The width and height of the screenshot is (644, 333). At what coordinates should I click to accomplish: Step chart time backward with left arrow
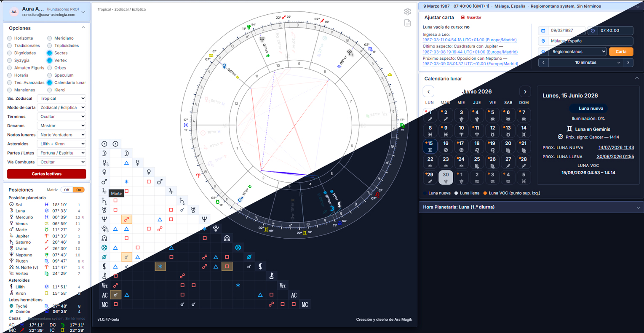pos(543,62)
